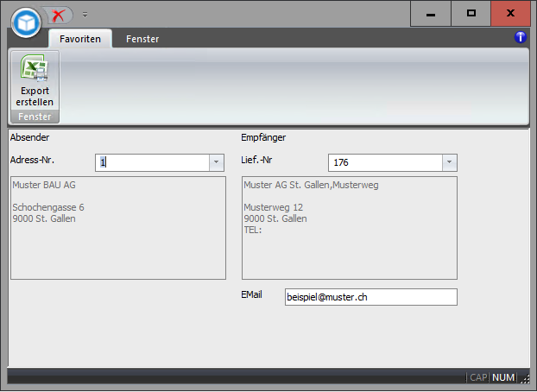Click the resize grip in bottom corner
This screenshot has width=537, height=392.
click(525, 378)
